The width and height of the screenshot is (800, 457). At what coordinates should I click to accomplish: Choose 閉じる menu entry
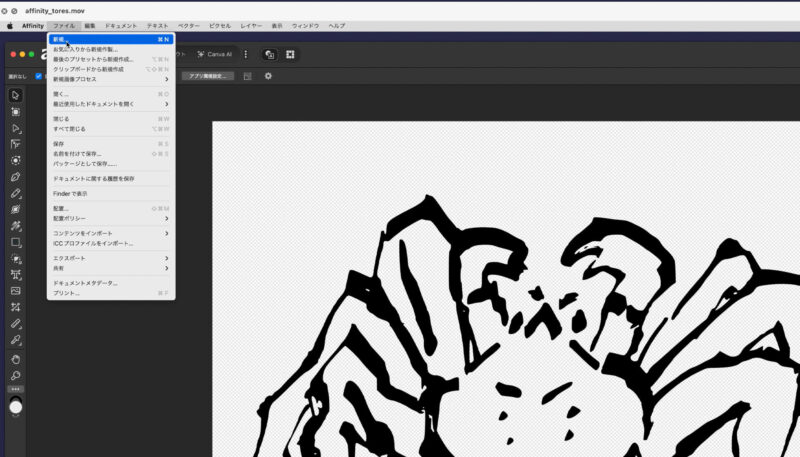tap(111, 119)
